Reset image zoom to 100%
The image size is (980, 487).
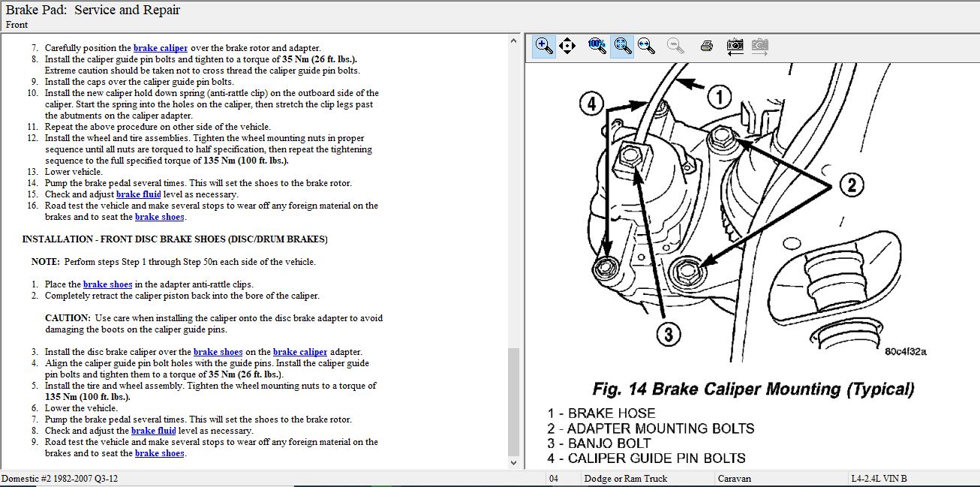pos(597,45)
